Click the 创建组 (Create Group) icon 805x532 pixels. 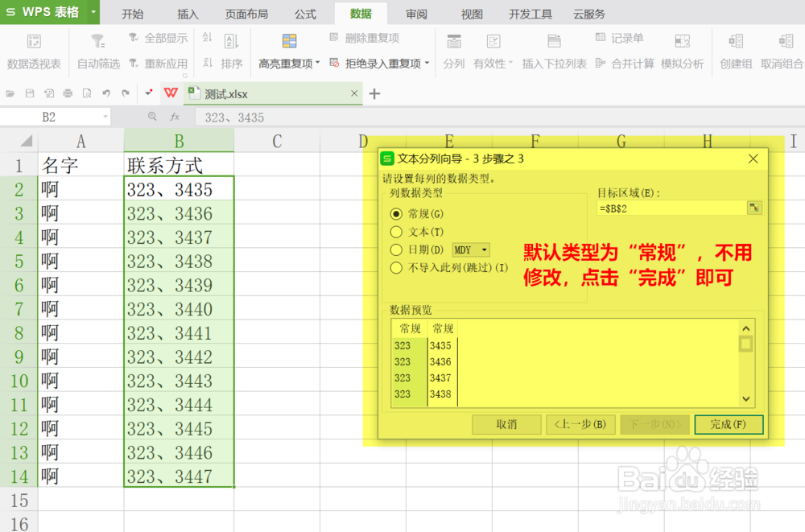[x=735, y=51]
